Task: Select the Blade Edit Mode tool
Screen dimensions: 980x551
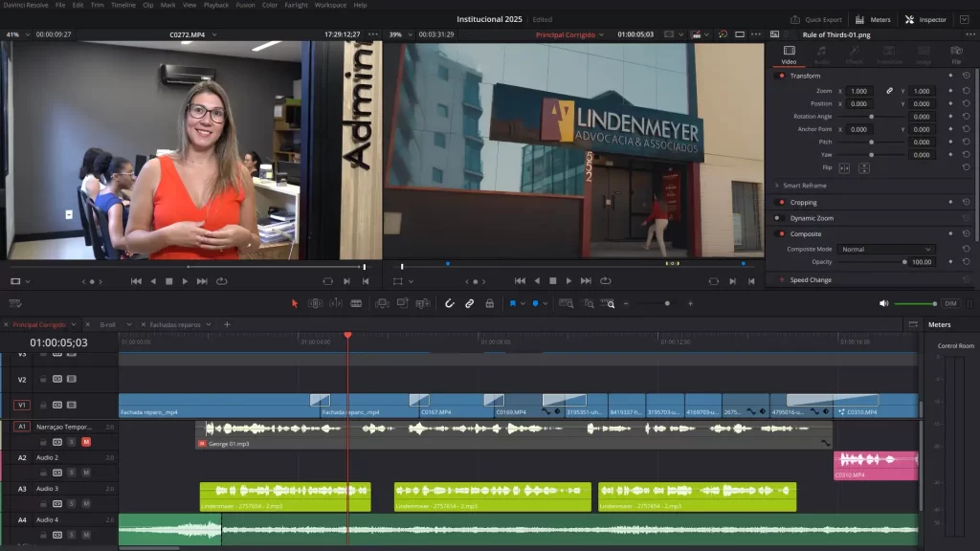Action: point(356,303)
